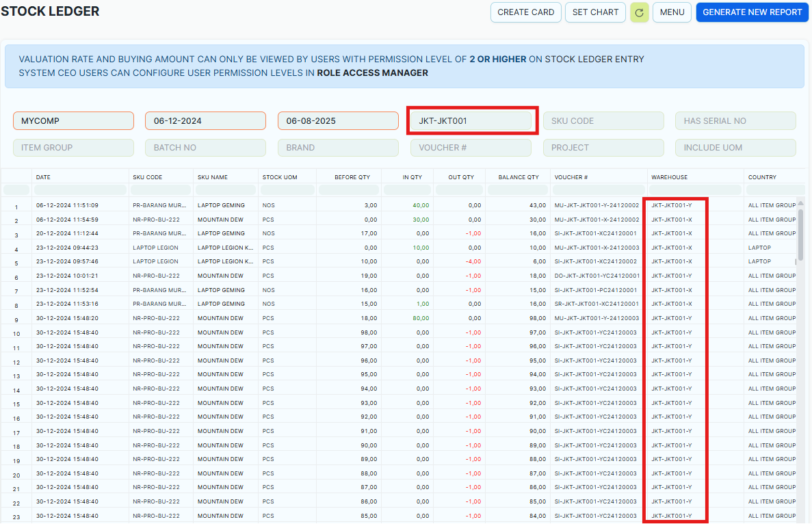Image resolution: width=812 pixels, height=524 pixels.
Task: Click the BRAND filter field
Action: [x=338, y=148]
